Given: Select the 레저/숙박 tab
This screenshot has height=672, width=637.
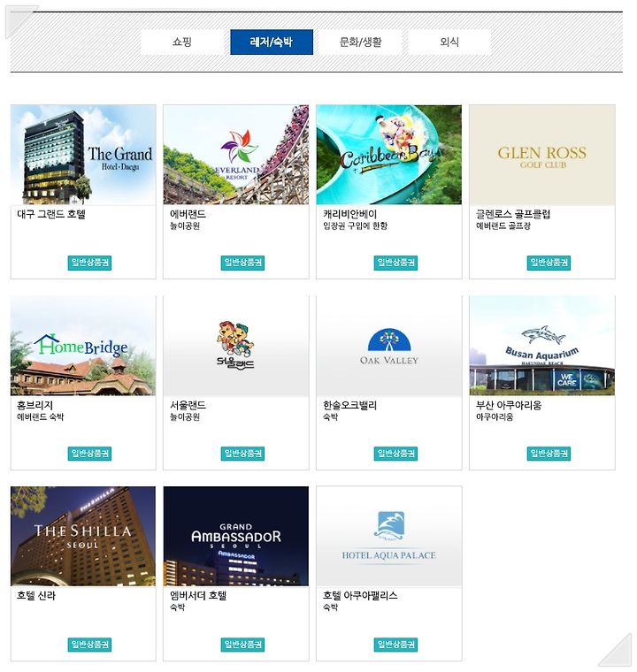Looking at the screenshot, I should [272, 42].
